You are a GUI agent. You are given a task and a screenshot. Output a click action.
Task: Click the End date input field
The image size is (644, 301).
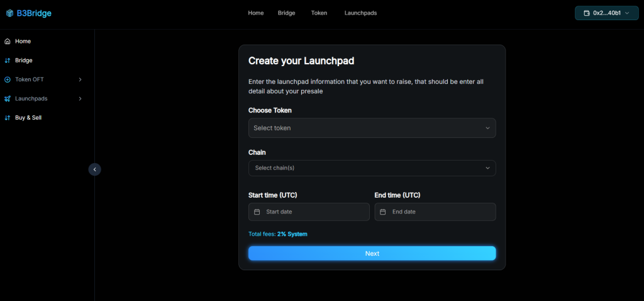(439, 212)
